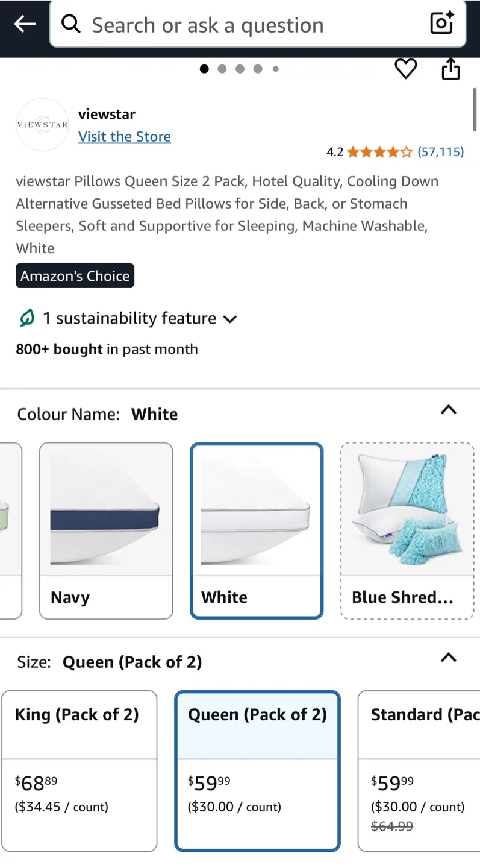Tap the back arrow to return
Screen dimensions: 480x868
(x=24, y=24)
